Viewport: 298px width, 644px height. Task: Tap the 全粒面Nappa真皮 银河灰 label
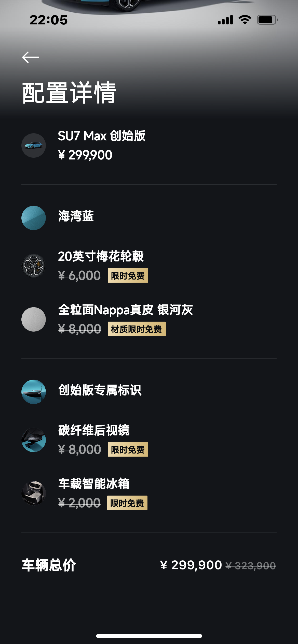tap(125, 310)
